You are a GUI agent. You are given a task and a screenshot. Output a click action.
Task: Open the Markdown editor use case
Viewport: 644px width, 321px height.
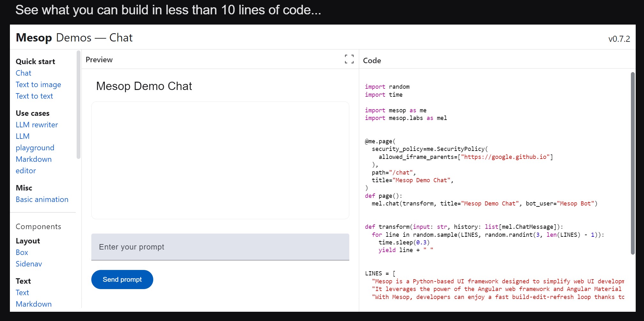[x=34, y=165]
